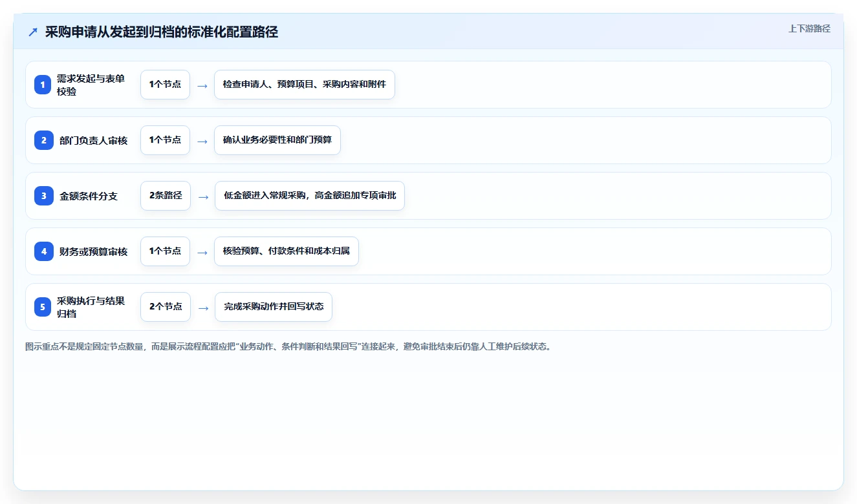857x504 pixels.
Task: Click step number badge 3
Action: 43,196
